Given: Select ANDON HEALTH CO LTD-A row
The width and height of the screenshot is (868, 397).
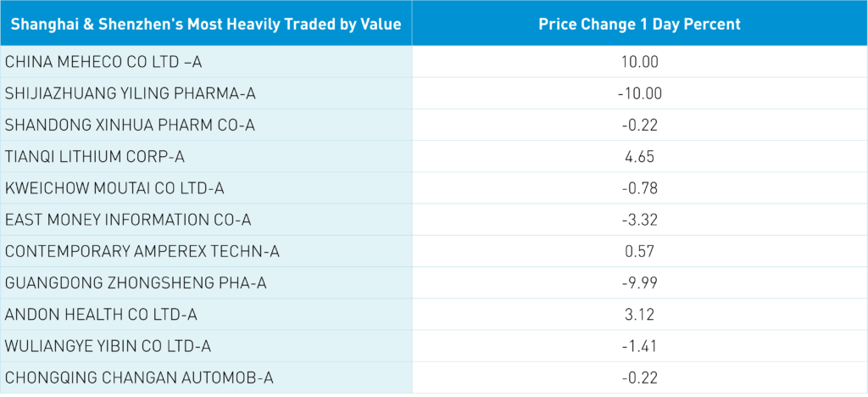Looking at the screenshot, I should pyautogui.click(x=101, y=315).
